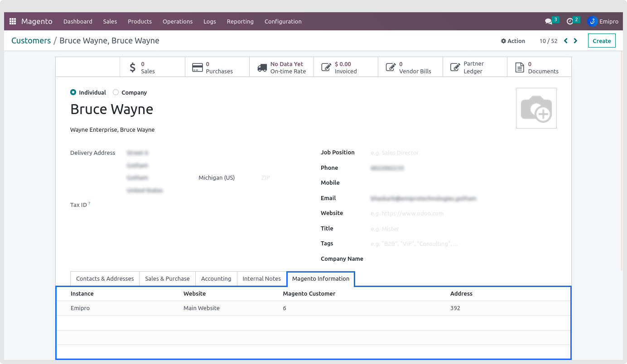The image size is (627, 364).
Task: Open Documents file stat button
Action: pos(539,67)
